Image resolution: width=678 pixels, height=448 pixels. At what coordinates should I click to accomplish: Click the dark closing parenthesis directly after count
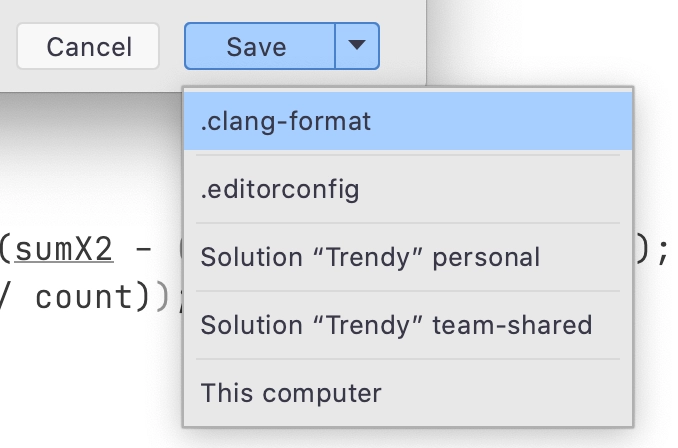point(143,297)
